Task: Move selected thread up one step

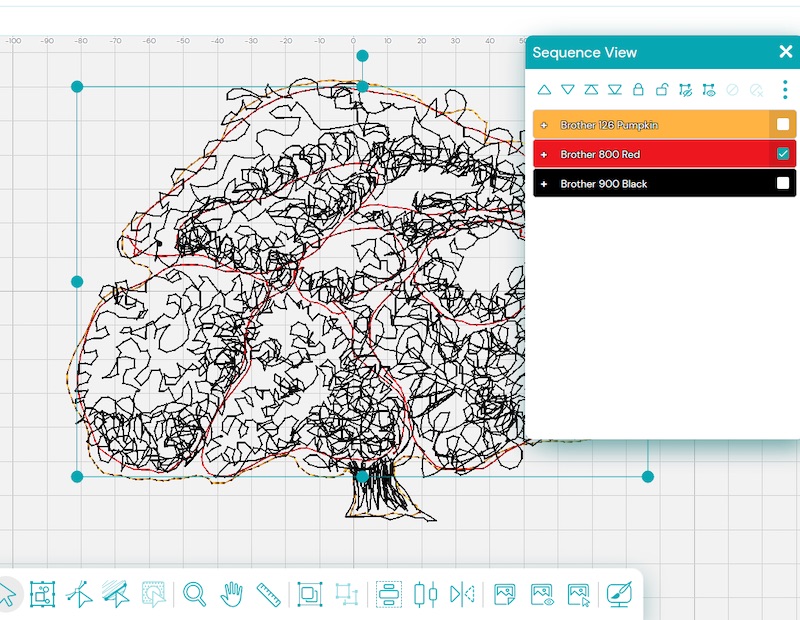Action: pos(544,90)
